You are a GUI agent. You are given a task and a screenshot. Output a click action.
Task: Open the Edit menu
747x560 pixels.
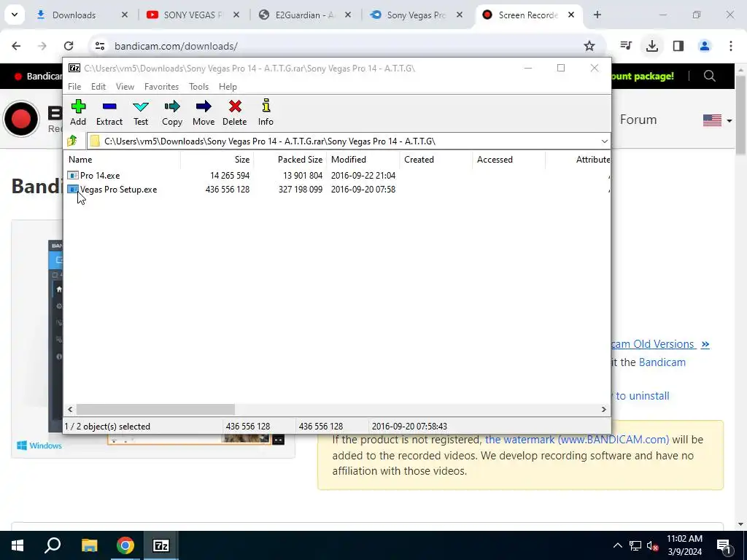98,87
